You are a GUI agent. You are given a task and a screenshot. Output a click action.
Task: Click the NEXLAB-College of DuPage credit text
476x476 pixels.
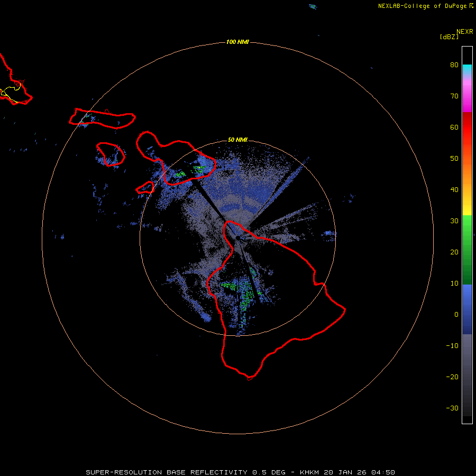422,6
